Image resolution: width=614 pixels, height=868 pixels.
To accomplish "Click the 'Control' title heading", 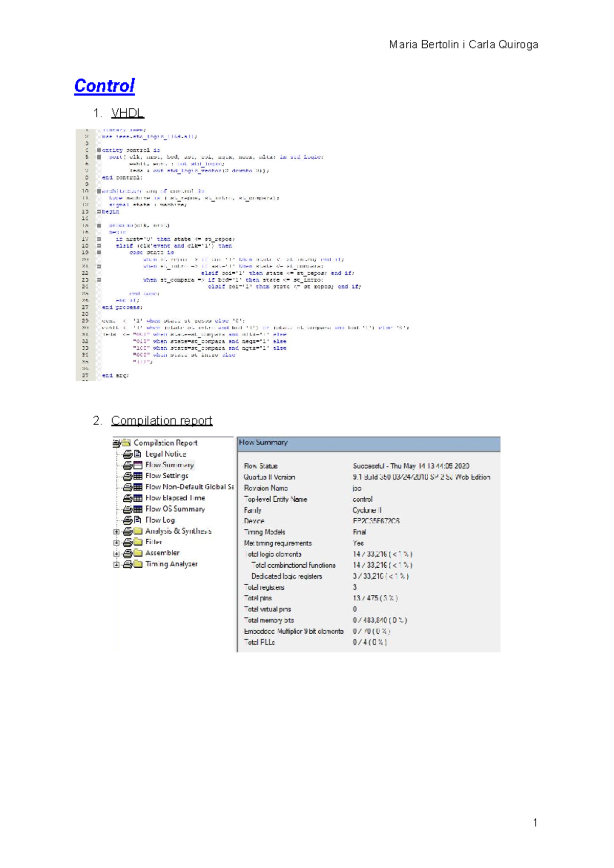I will 104,85.
